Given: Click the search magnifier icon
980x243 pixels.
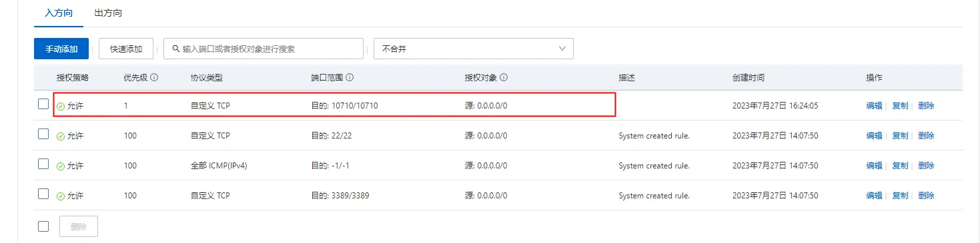Looking at the screenshot, I should click(176, 49).
